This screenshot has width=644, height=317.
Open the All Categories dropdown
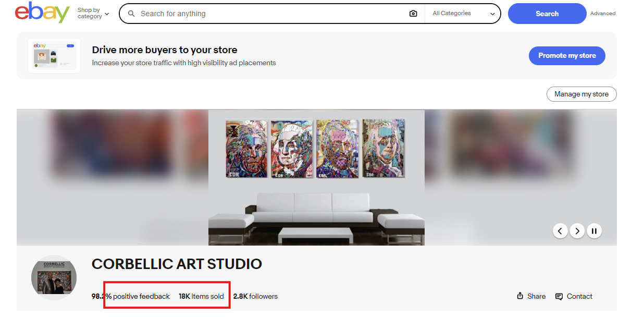coord(463,14)
